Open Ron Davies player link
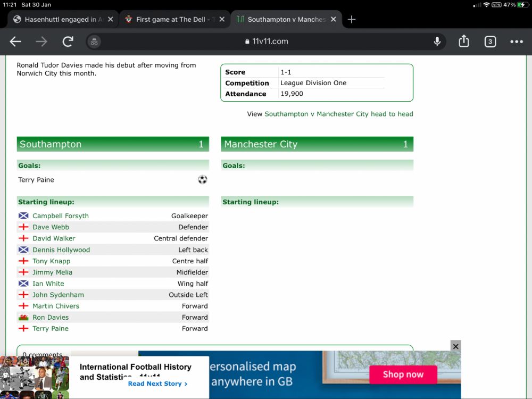 point(51,318)
